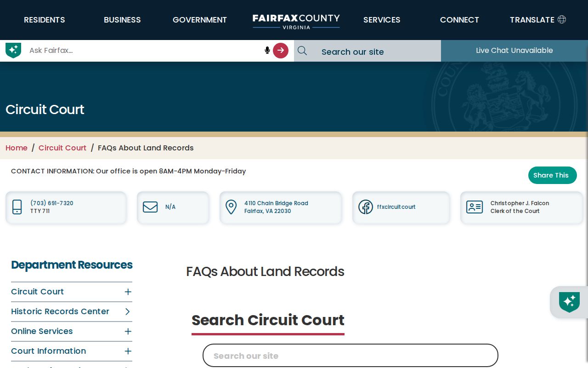This screenshot has height=368, width=588.
Task: Click the Fairfax County Virginia logo
Action: [x=296, y=21]
